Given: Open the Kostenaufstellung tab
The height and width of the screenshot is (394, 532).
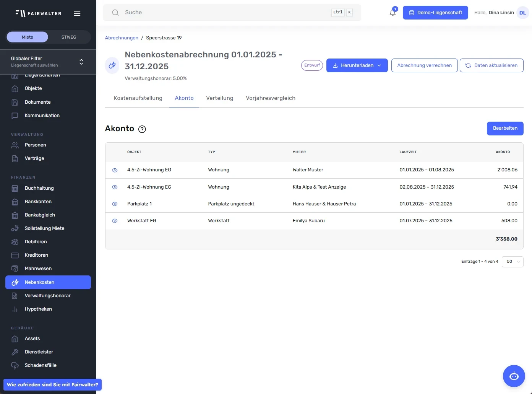Looking at the screenshot, I should 138,98.
